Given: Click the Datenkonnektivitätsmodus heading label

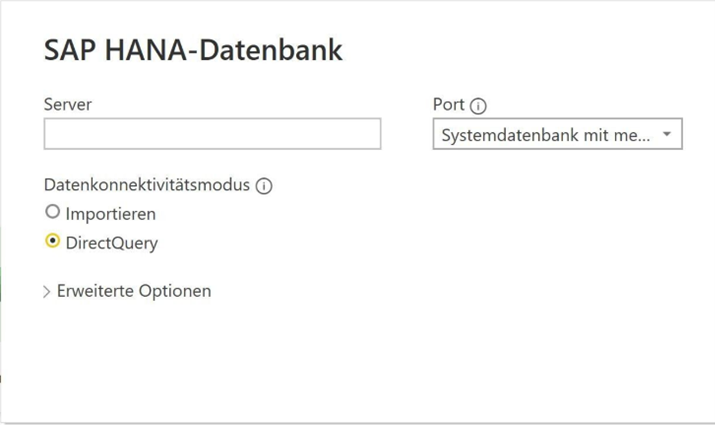Looking at the screenshot, I should click(147, 185).
